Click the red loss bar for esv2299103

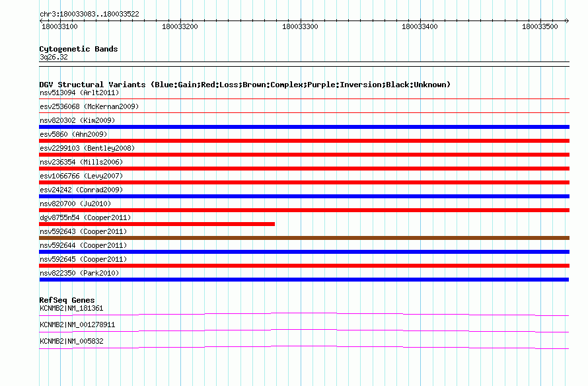pos(304,155)
